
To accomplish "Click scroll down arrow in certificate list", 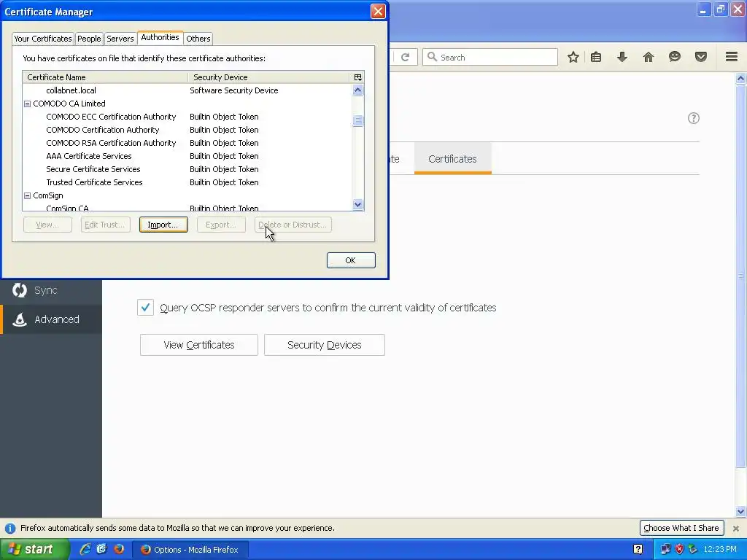I will coord(357,204).
